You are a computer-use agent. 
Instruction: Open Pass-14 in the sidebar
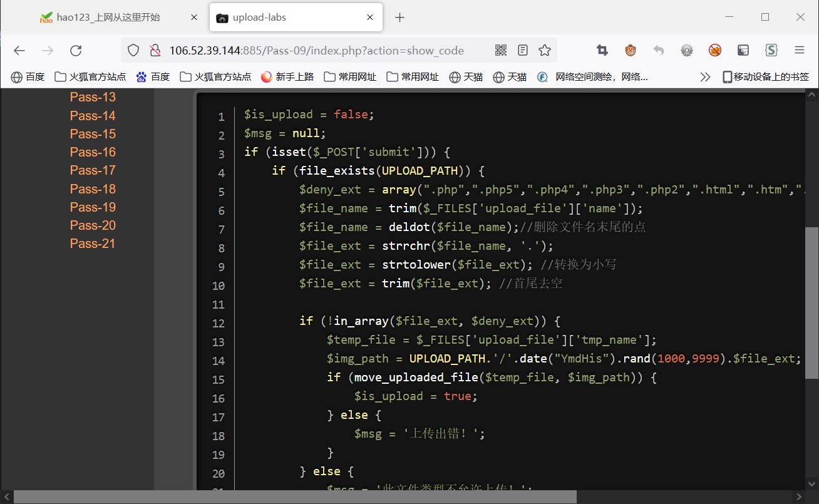(93, 116)
